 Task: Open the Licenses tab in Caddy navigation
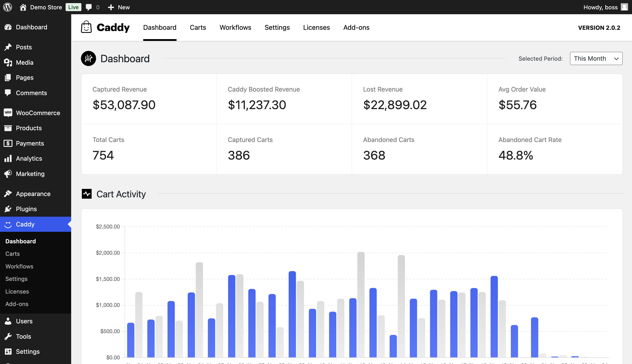tap(316, 28)
